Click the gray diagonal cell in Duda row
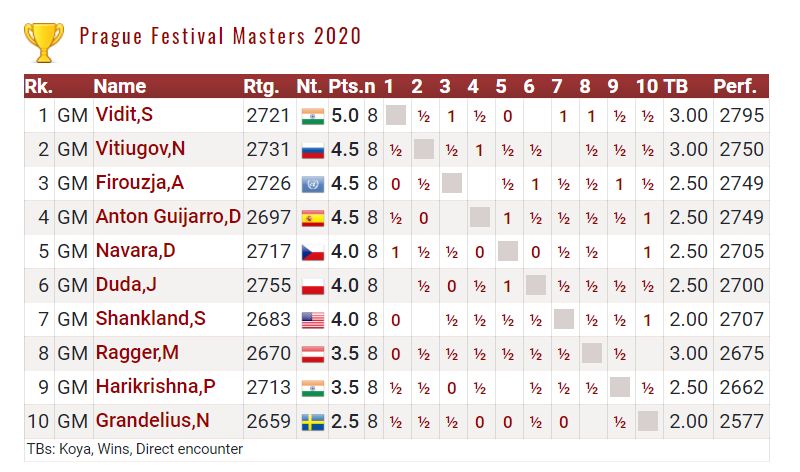The height and width of the screenshot is (472, 800). [535, 286]
